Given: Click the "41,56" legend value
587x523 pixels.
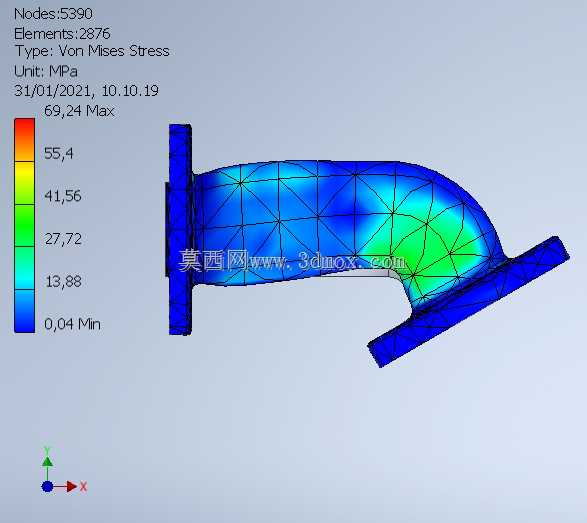Looking at the screenshot, I should coord(63,196).
